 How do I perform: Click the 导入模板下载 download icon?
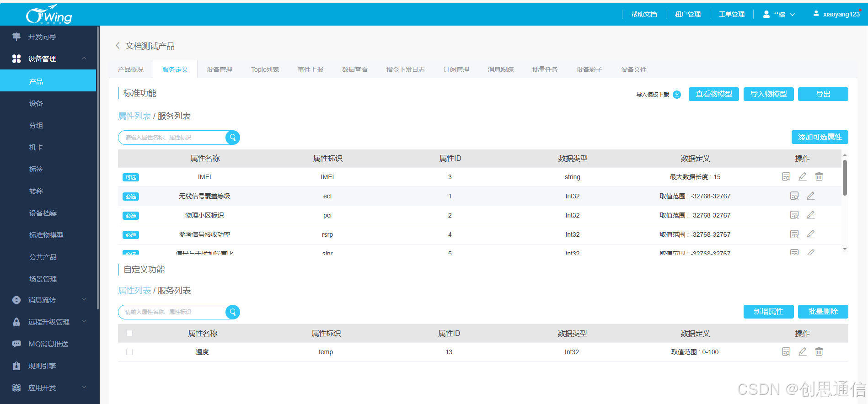(x=677, y=95)
